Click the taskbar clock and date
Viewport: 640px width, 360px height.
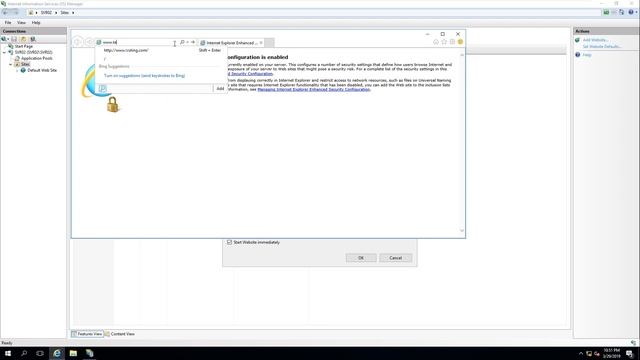[x=611, y=353]
